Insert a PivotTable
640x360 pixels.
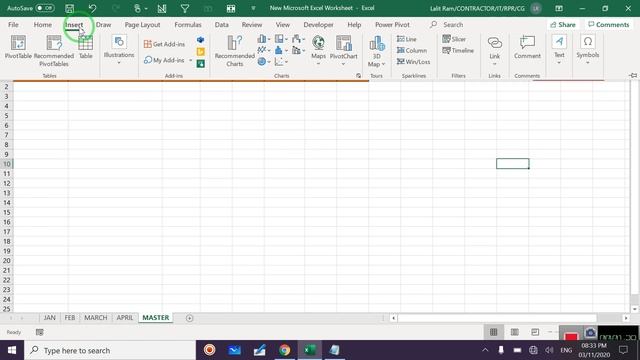click(x=18, y=47)
